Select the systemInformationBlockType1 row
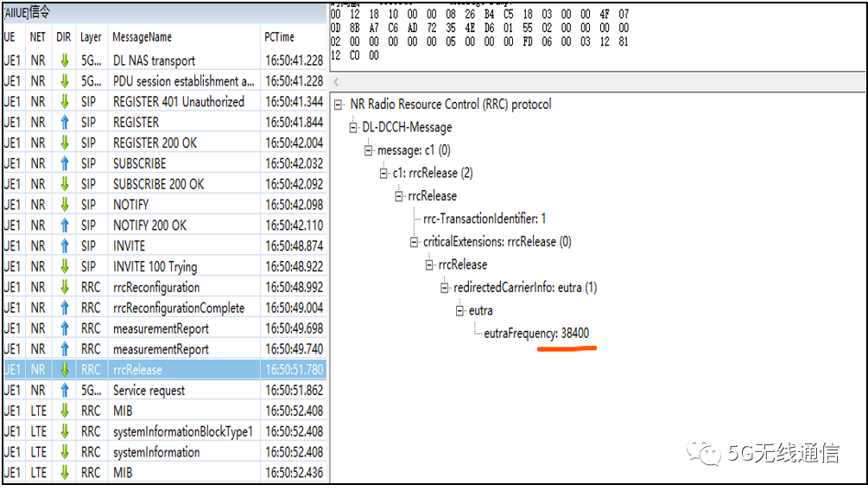 coord(165,431)
